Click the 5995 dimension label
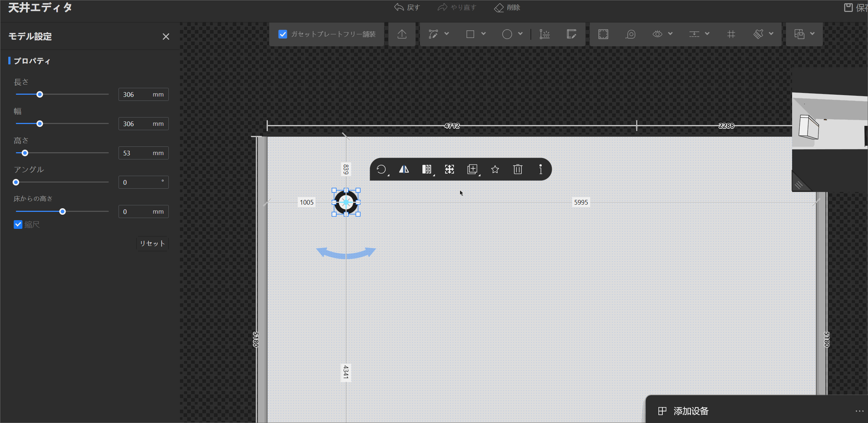868x423 pixels. click(x=581, y=202)
